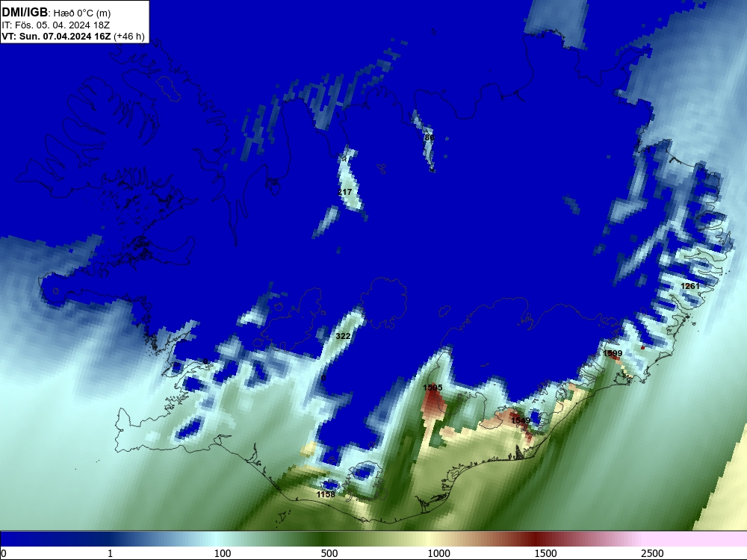Click the 'IT: Fös. 05. 04. 2024 18Z' line
This screenshot has height=560, width=747.
[x=56, y=25]
